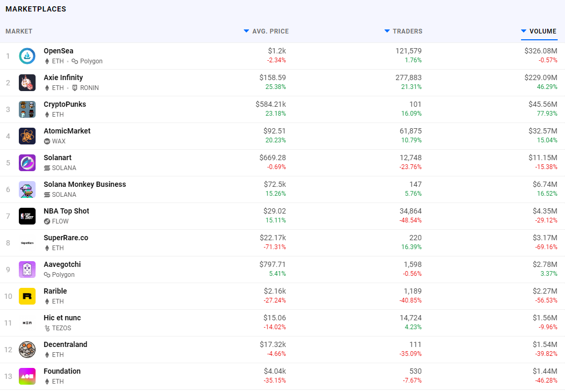The height and width of the screenshot is (392, 565).
Task: Select Aavegotchi average price $797.71
Action: 273,264
